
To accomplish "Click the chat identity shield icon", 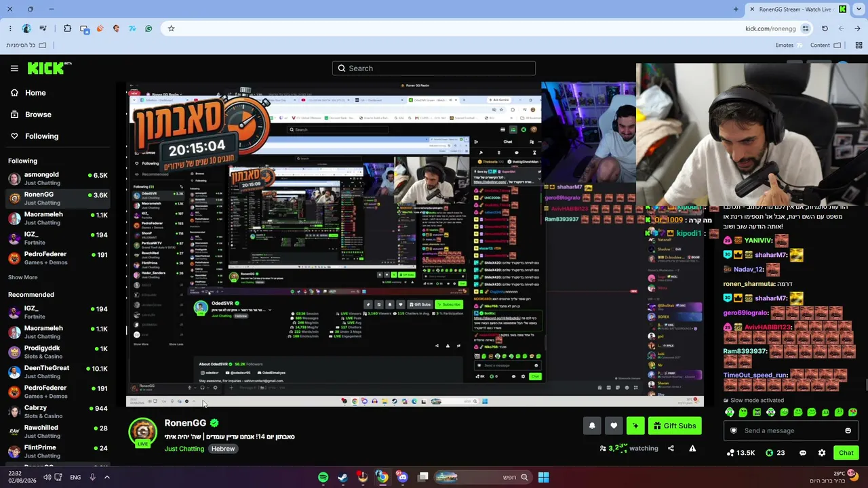I will 733,430.
